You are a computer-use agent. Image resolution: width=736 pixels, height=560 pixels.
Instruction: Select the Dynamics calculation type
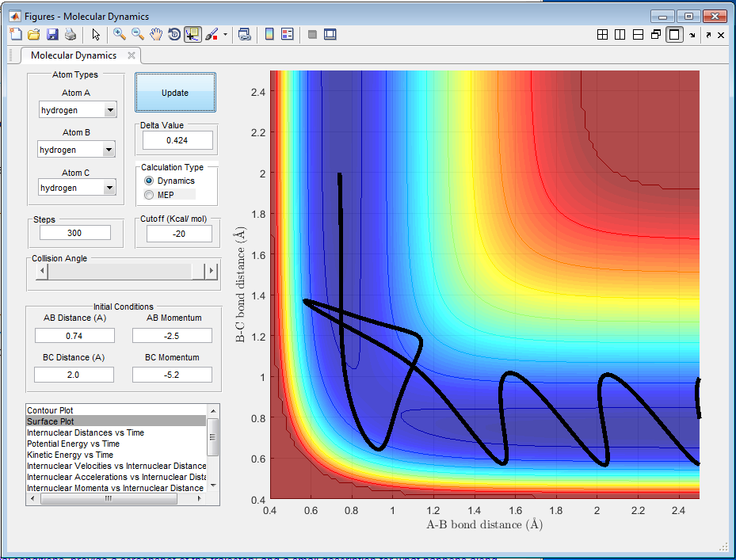150,181
